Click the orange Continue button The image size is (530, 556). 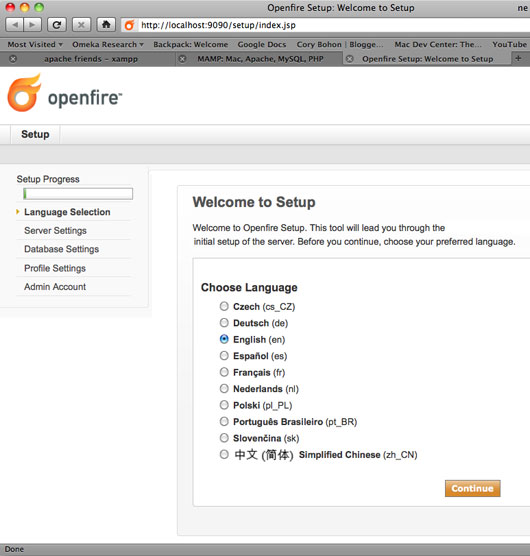[473, 488]
